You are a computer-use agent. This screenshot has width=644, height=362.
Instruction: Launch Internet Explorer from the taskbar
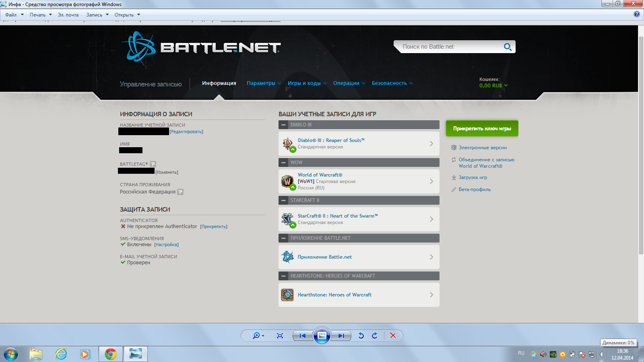pos(61,354)
